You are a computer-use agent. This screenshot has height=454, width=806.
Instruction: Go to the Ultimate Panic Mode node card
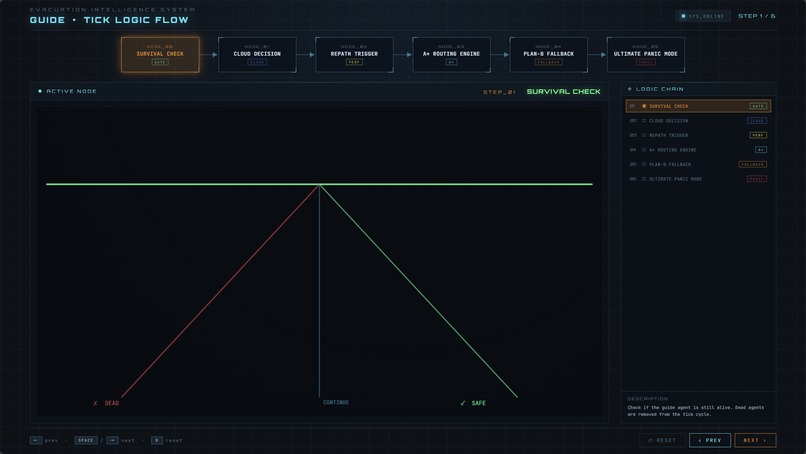point(646,55)
